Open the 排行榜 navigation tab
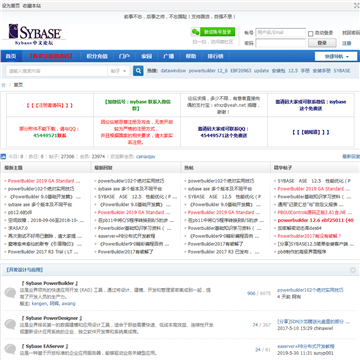This screenshot has width=360, height=360. click(x=215, y=56)
